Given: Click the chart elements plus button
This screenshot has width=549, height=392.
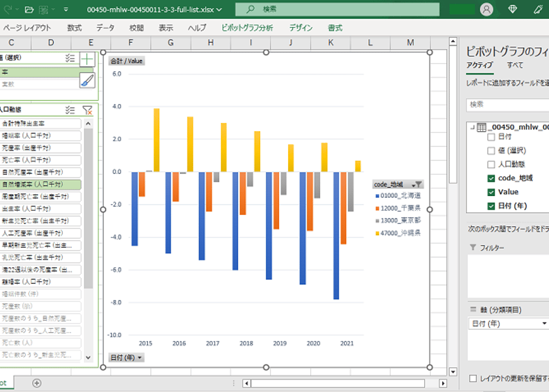Looking at the screenshot, I should pyautogui.click(x=87, y=59).
